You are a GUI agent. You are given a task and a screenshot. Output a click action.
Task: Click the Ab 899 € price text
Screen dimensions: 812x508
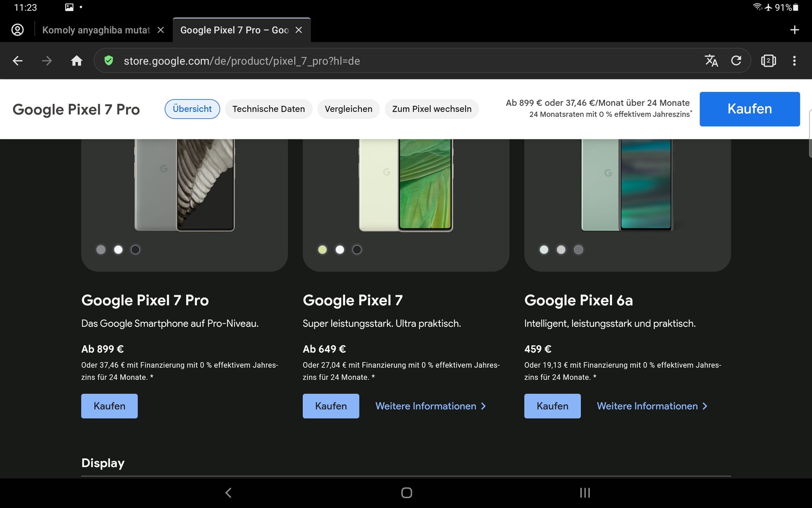[x=102, y=349]
